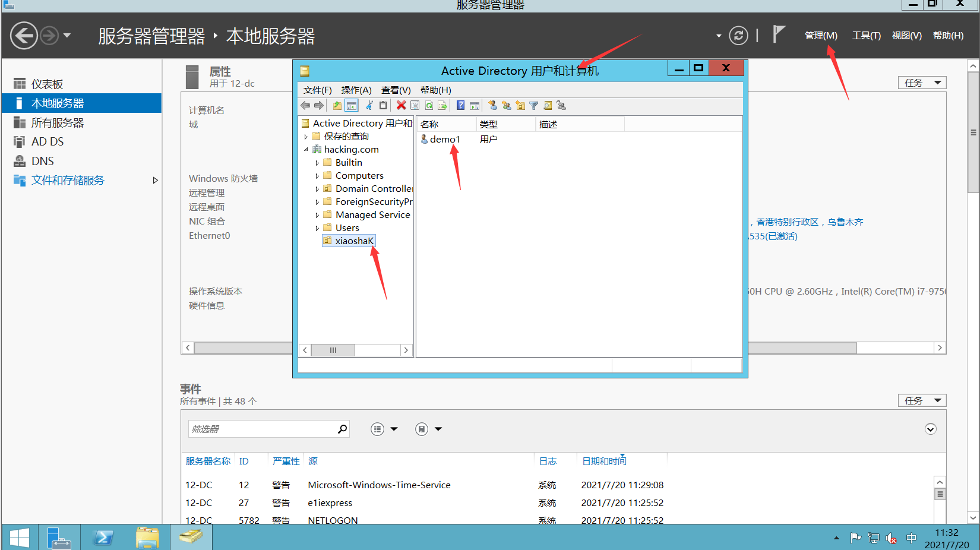Image resolution: width=980 pixels, height=550 pixels.
Task: Open the 任务 dropdown in properties panel
Action: [922, 83]
